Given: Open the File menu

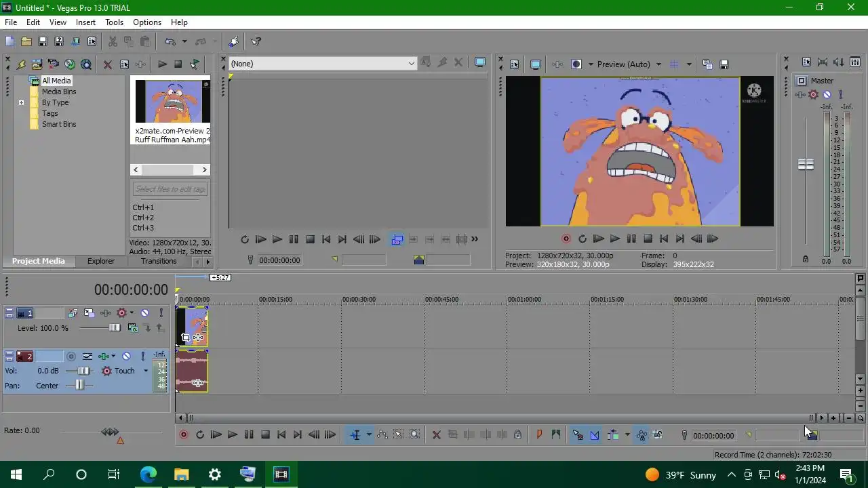Looking at the screenshot, I should (x=11, y=22).
